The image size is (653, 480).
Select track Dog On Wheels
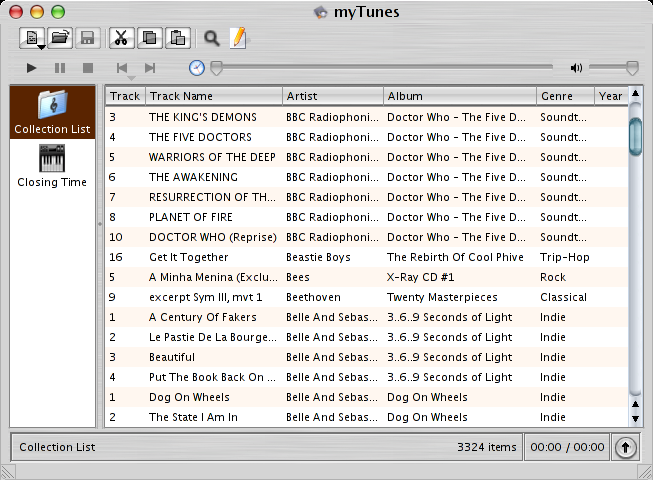[x=366, y=397]
